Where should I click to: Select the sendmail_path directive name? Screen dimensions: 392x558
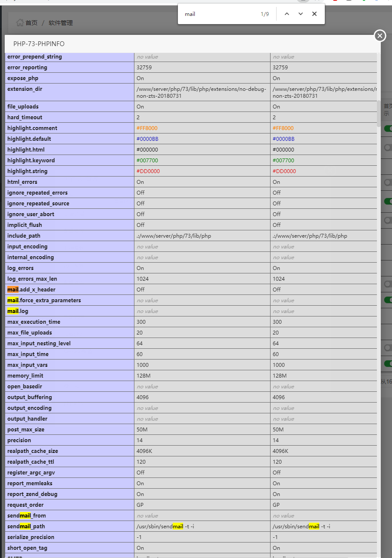coord(26,526)
